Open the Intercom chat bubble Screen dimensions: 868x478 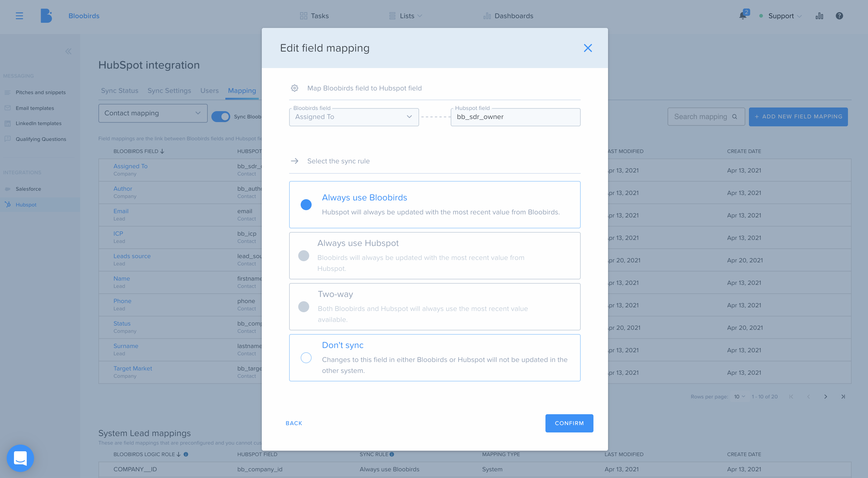20,458
